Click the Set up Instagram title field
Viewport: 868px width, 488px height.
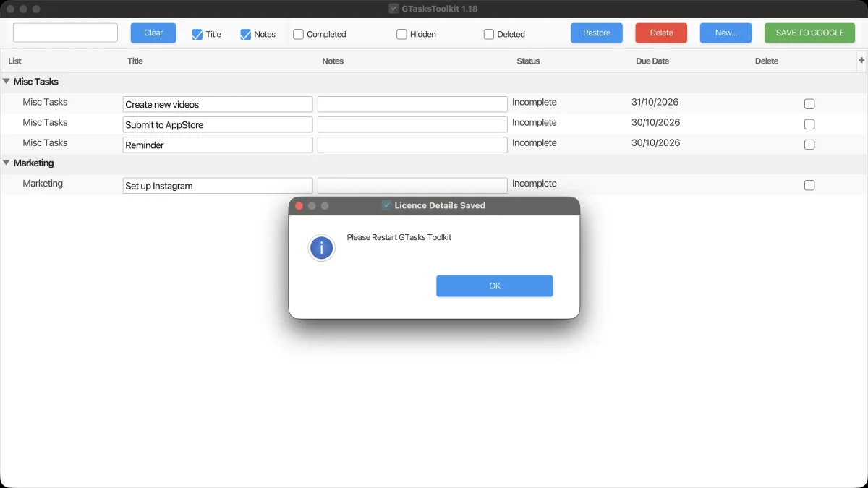tap(218, 185)
